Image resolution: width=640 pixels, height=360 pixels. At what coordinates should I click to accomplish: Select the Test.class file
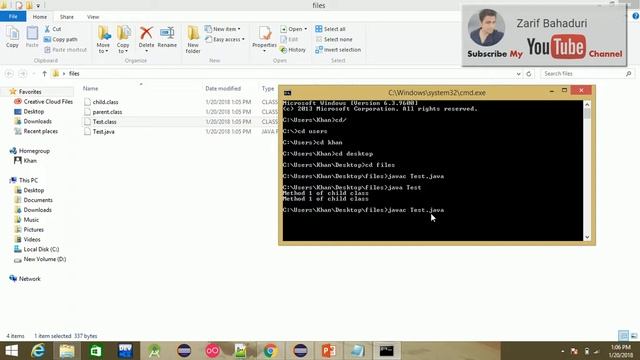click(x=104, y=122)
